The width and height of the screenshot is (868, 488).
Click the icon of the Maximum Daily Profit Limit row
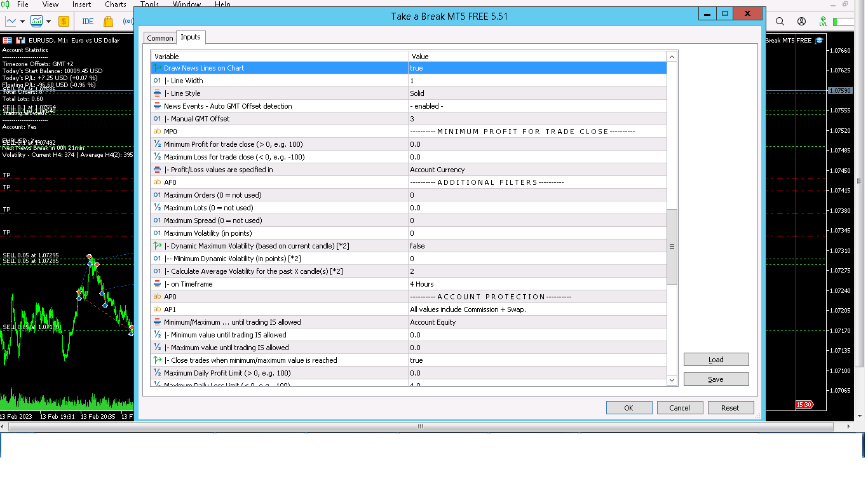[157, 373]
